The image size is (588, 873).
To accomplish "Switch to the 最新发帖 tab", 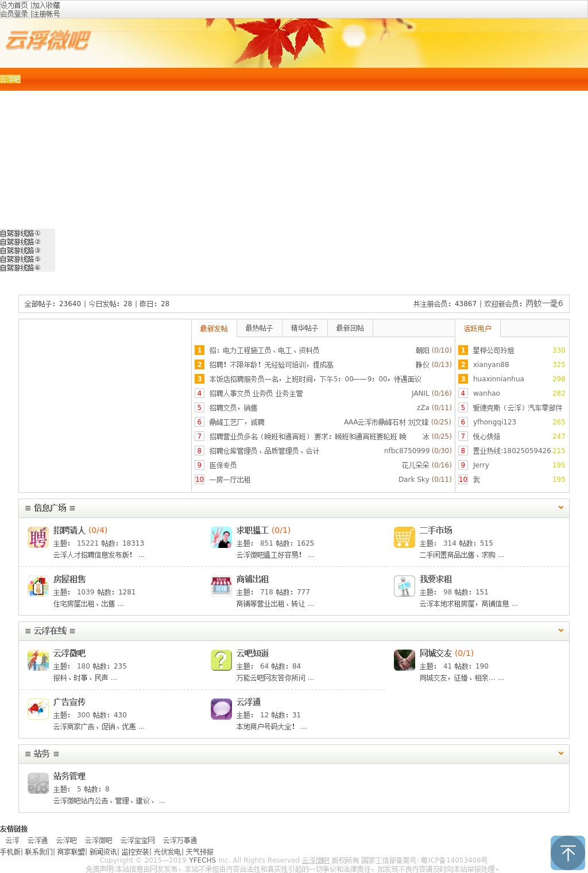I will pyautogui.click(x=214, y=329).
